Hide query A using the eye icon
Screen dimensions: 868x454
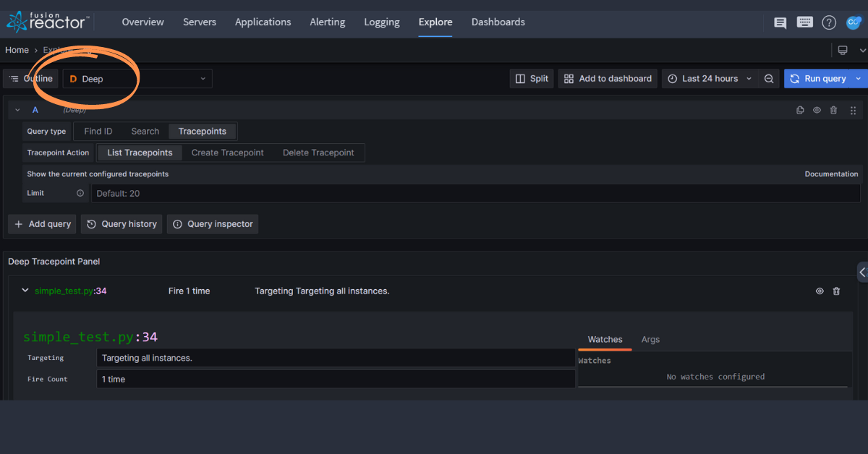[817, 110]
